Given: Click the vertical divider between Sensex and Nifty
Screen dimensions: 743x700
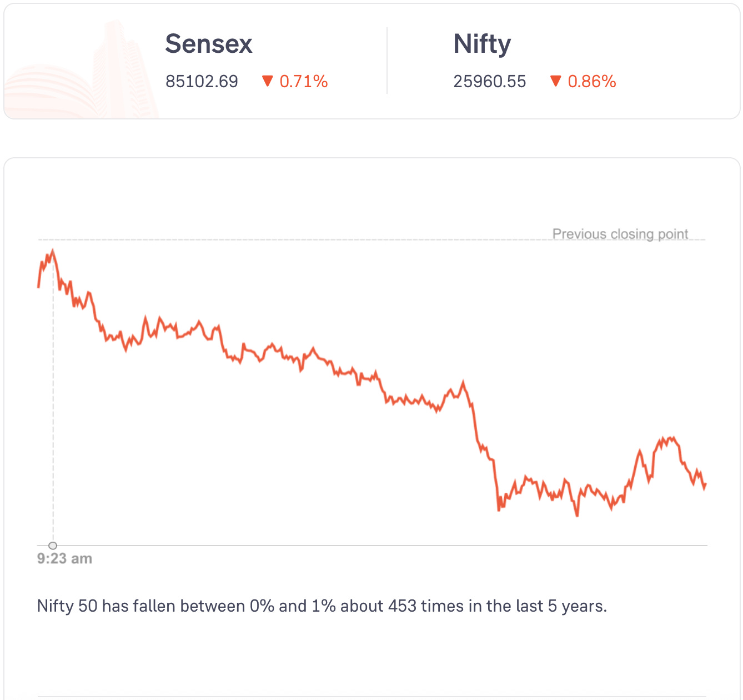Looking at the screenshot, I should [x=387, y=61].
